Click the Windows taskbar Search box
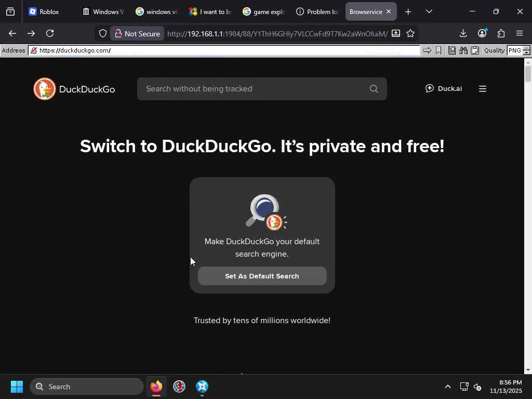Screen dimensions: 532x399 click(87, 387)
